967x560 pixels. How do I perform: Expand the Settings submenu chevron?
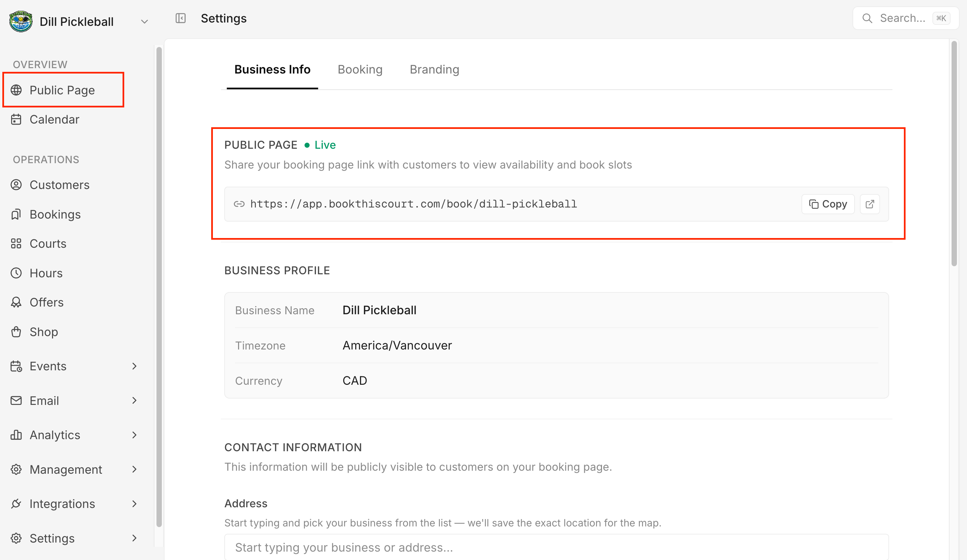[x=134, y=538]
